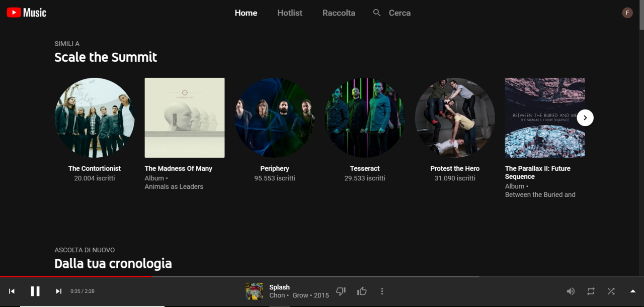Skip to the previous track
644x307 pixels.
click(x=12, y=291)
